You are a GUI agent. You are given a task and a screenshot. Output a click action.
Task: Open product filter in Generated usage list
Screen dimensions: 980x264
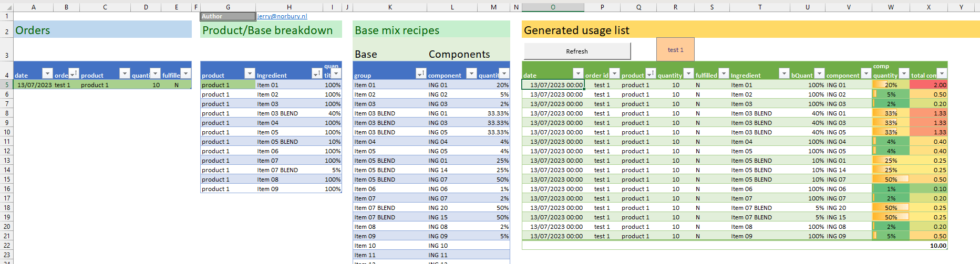click(651, 73)
